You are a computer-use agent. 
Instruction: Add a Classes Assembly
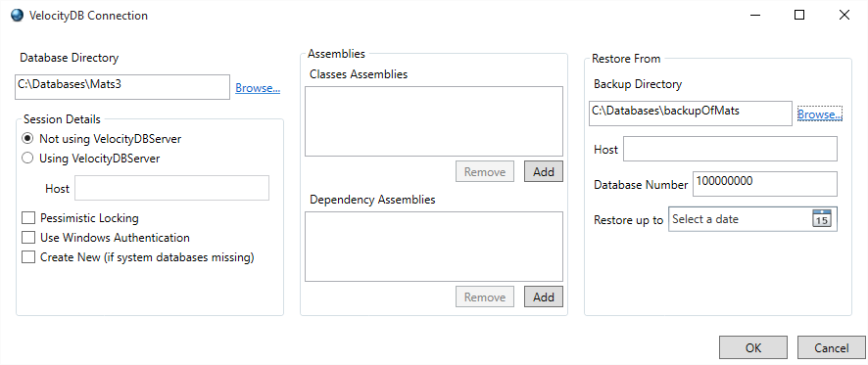543,172
